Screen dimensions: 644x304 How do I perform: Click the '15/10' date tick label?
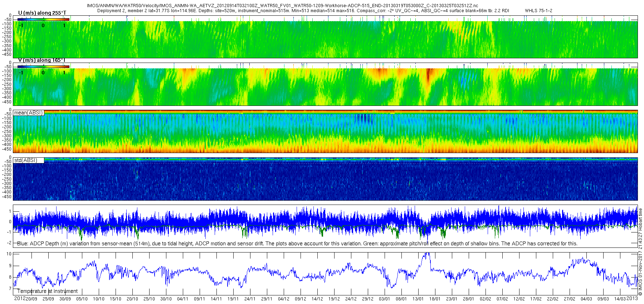point(116,299)
